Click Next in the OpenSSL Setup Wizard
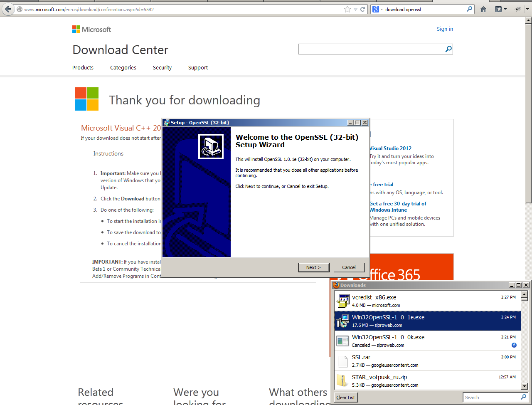 click(314, 267)
